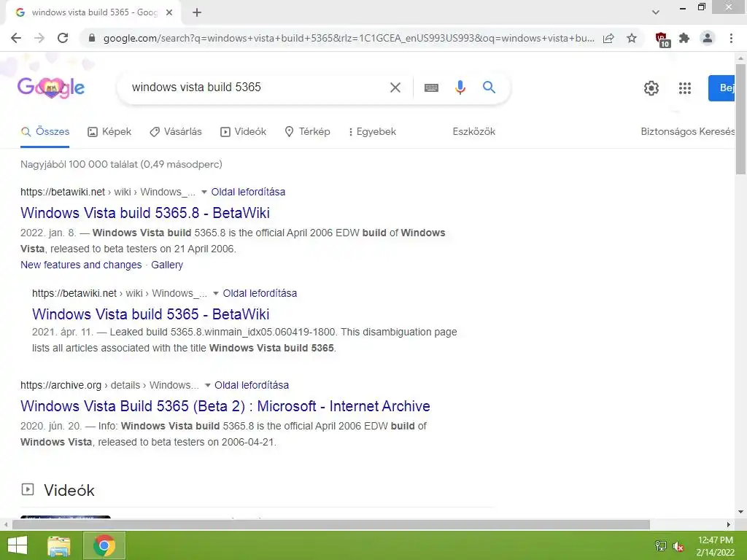The image size is (747, 560).
Task: Expand options arrow for first betawiki result
Action: [204, 192]
